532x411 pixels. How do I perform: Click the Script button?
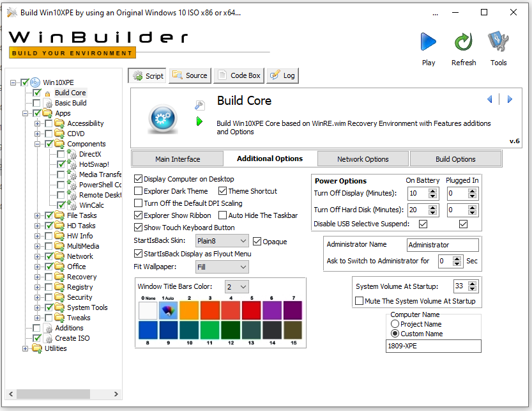[148, 76]
